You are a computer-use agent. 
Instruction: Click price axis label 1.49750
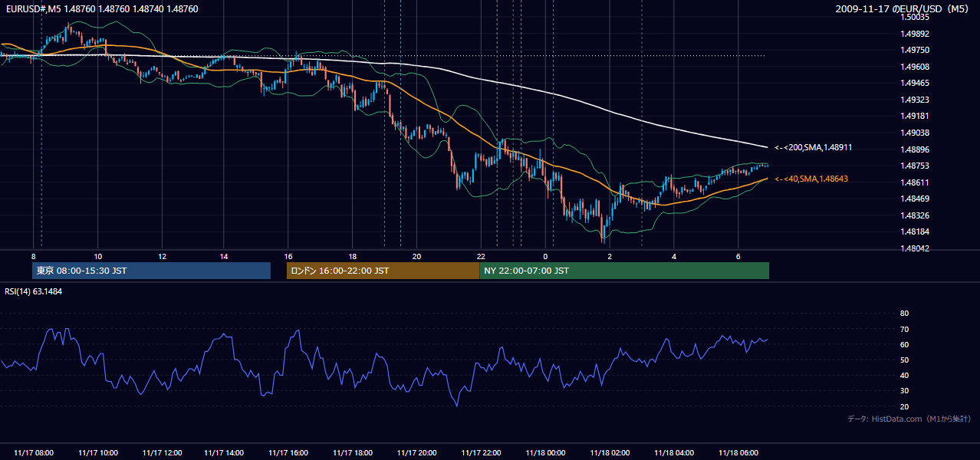coord(916,50)
